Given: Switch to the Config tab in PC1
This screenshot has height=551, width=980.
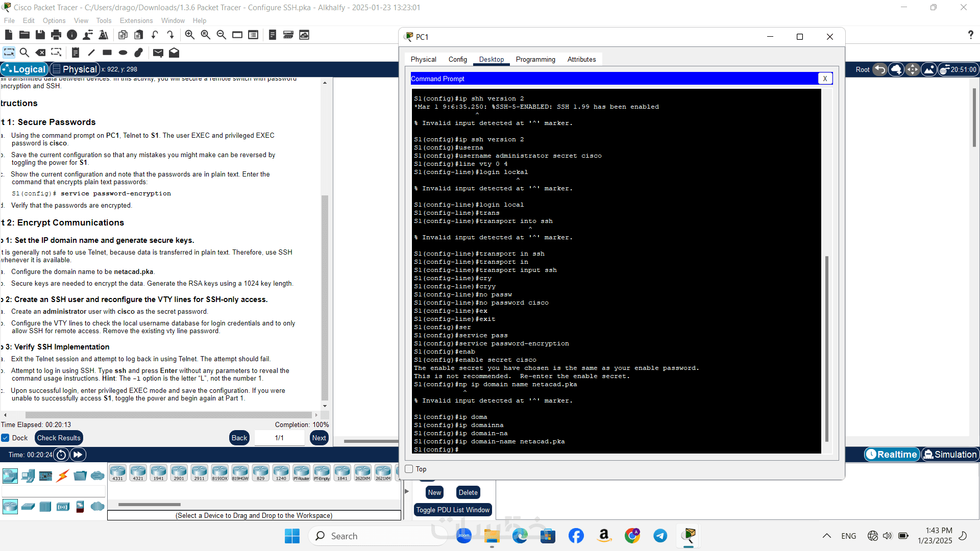Looking at the screenshot, I should click(x=457, y=59).
